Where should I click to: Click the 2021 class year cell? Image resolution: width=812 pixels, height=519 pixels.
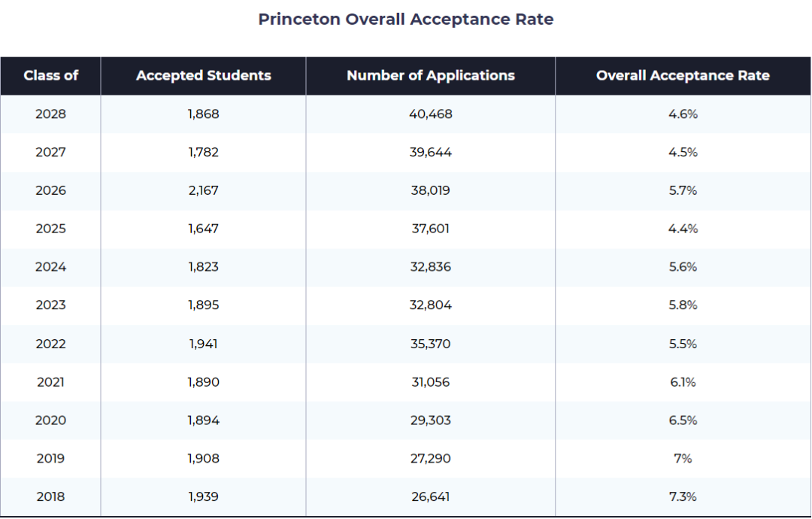51,382
